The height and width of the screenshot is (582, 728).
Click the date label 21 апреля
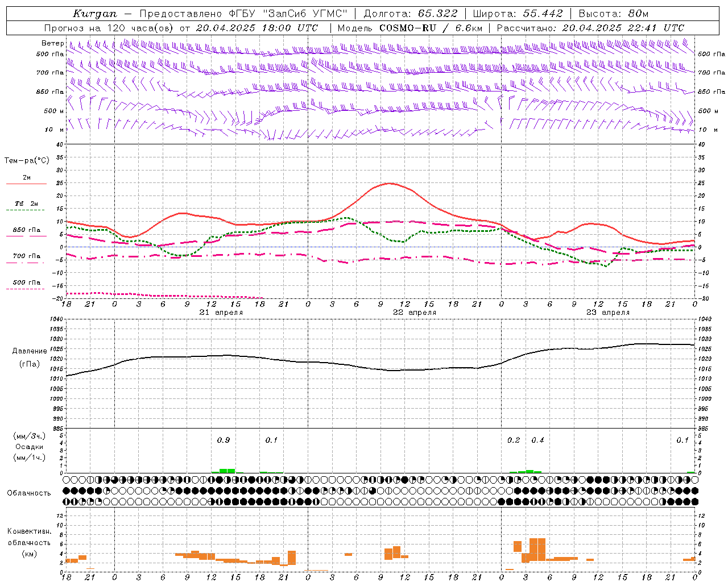pos(221,313)
